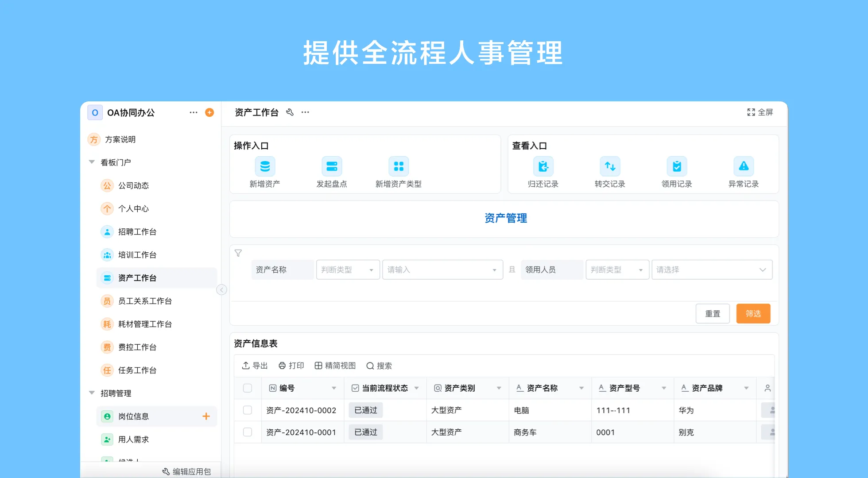Image resolution: width=868 pixels, height=478 pixels.
Task: Open 归还记录 return records
Action: (543, 167)
